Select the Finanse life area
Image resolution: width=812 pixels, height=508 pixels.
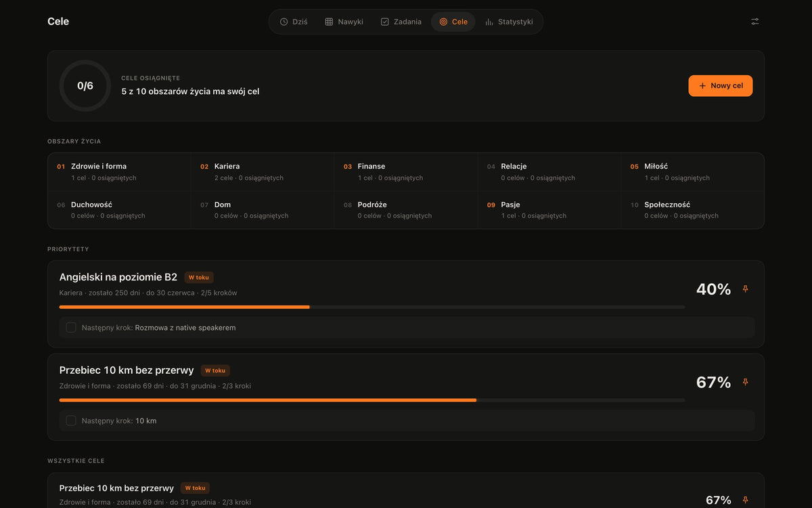pos(406,172)
